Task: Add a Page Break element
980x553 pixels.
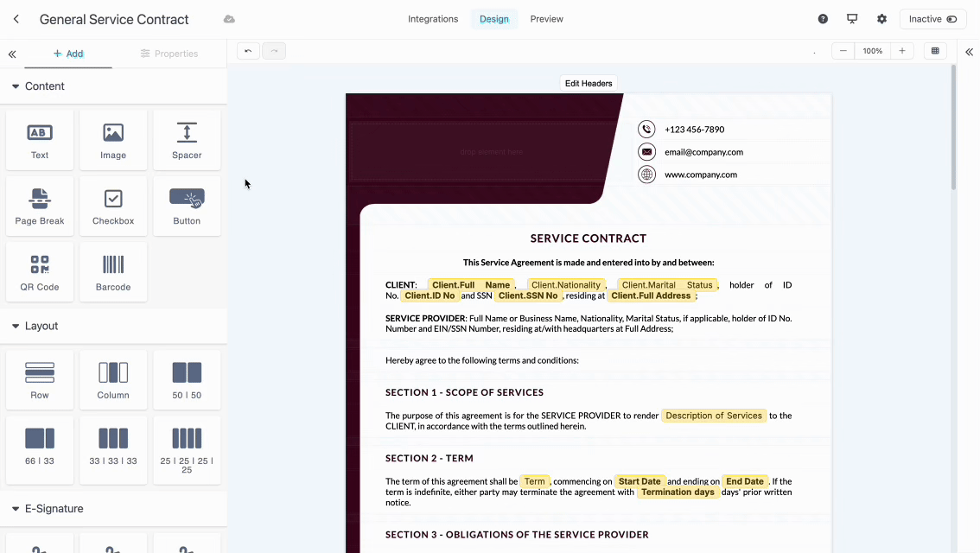Action: pos(40,206)
